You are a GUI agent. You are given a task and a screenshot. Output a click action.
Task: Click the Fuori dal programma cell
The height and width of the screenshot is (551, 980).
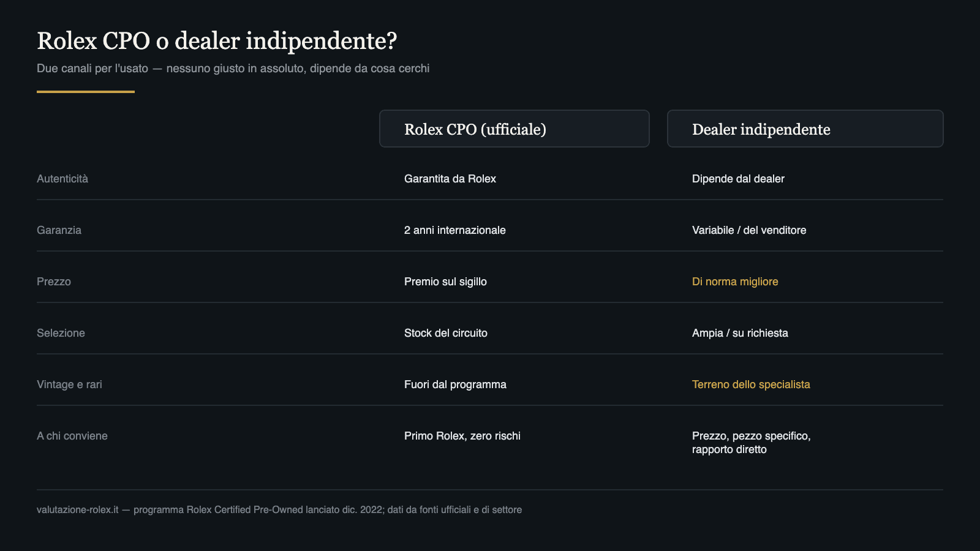pyautogui.click(x=455, y=384)
